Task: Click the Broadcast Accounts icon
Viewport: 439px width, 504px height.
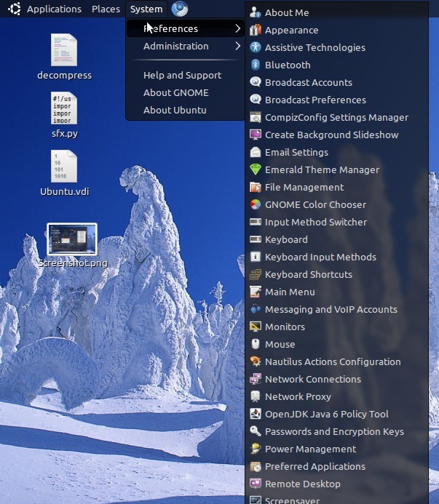Action: pos(256,82)
